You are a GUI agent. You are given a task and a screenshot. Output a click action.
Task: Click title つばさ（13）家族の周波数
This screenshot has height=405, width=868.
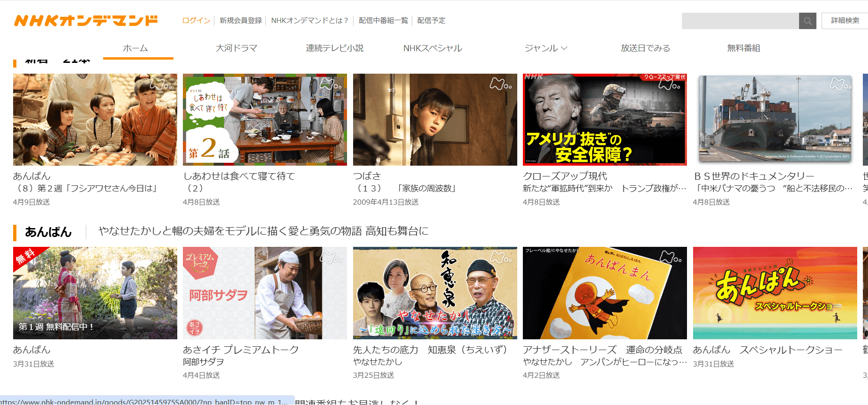(x=407, y=182)
